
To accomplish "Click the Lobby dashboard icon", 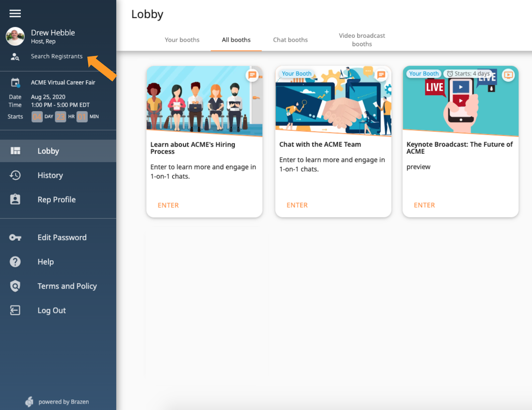I will coord(15,151).
